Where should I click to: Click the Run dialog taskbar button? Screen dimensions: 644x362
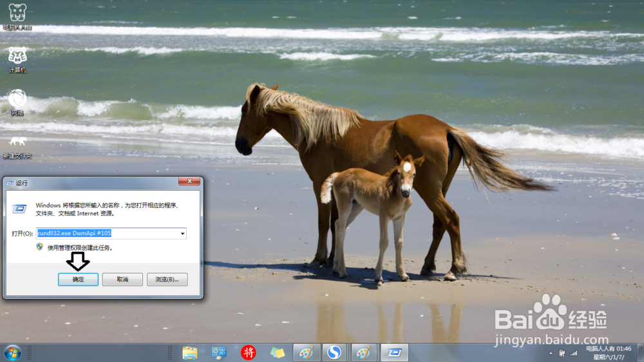pyautogui.click(x=395, y=353)
